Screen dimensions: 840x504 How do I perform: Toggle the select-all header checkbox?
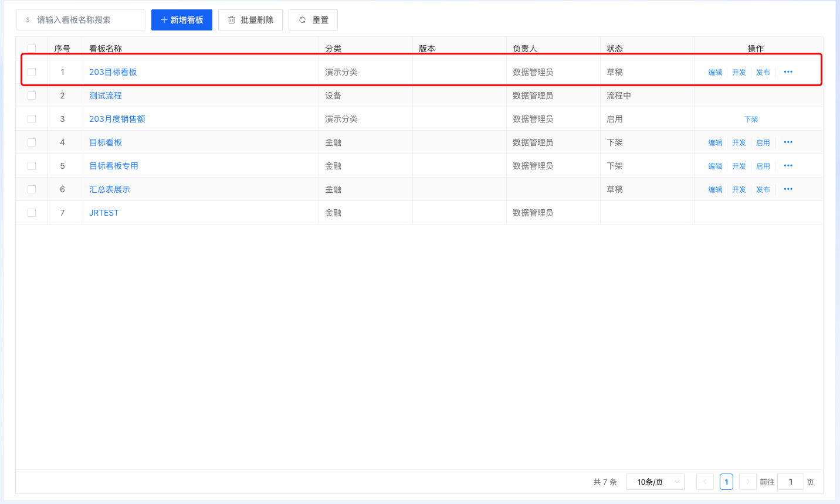coord(32,49)
